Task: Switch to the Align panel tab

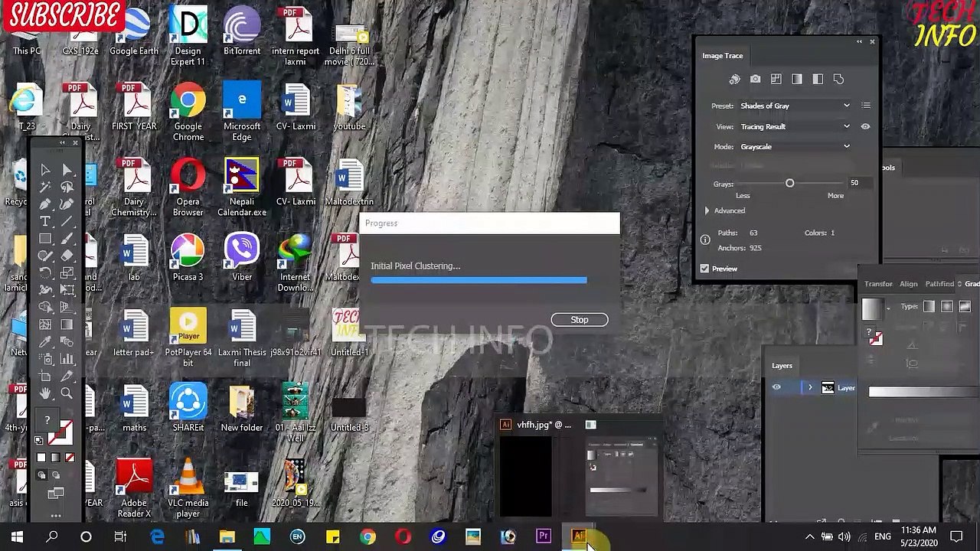Action: pyautogui.click(x=909, y=284)
